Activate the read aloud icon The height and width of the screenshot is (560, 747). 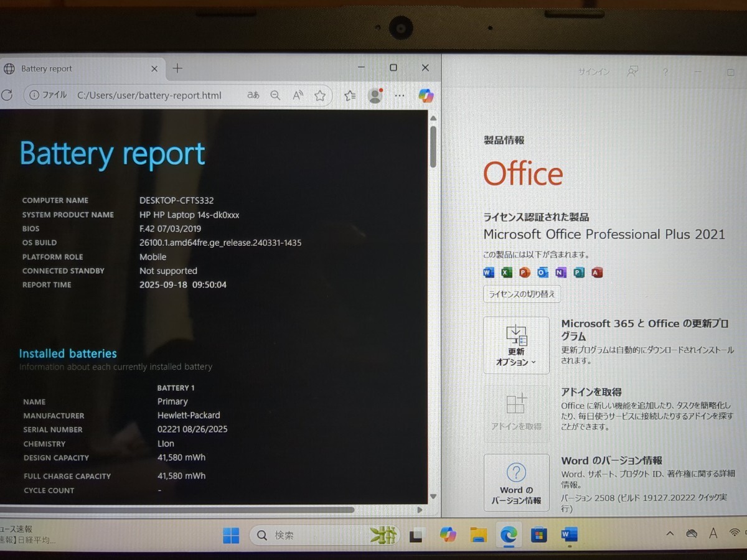[x=298, y=95]
